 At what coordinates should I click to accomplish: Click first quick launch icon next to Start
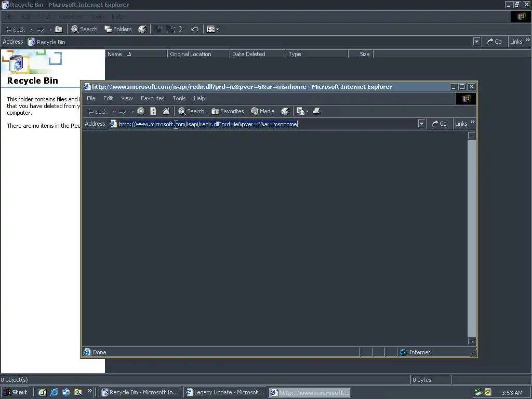[x=42, y=392]
